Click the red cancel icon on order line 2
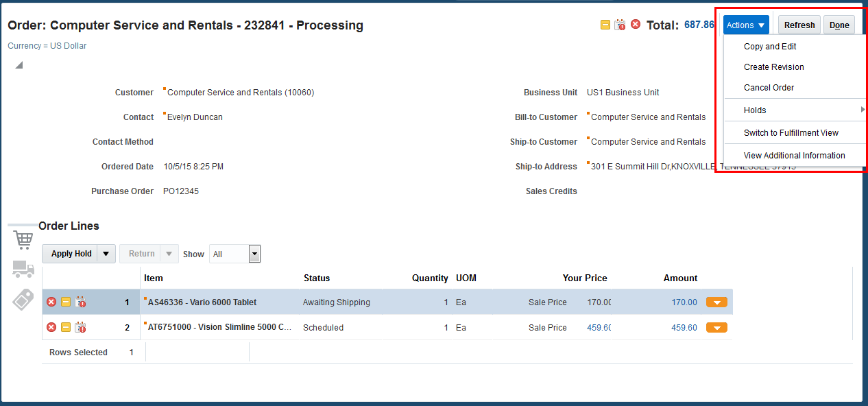The width and height of the screenshot is (868, 406). (x=51, y=327)
